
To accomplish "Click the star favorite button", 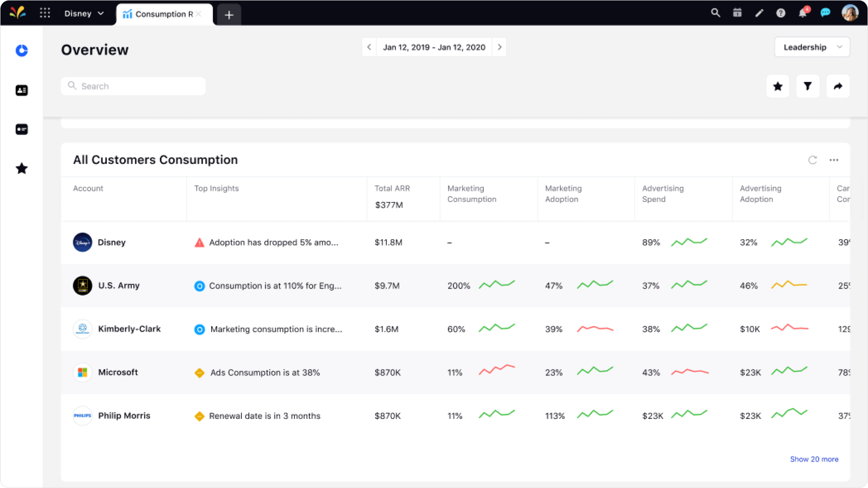I will (778, 86).
